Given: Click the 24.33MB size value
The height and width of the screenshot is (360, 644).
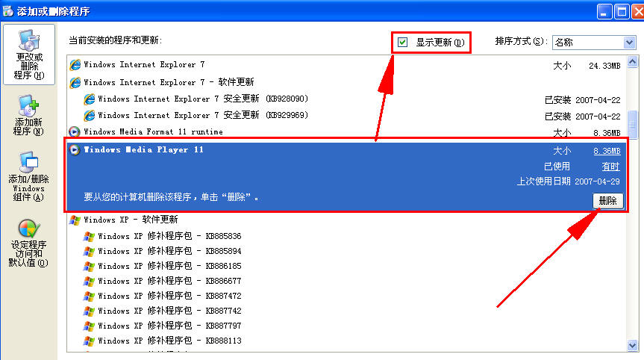Looking at the screenshot, I should coord(604,66).
